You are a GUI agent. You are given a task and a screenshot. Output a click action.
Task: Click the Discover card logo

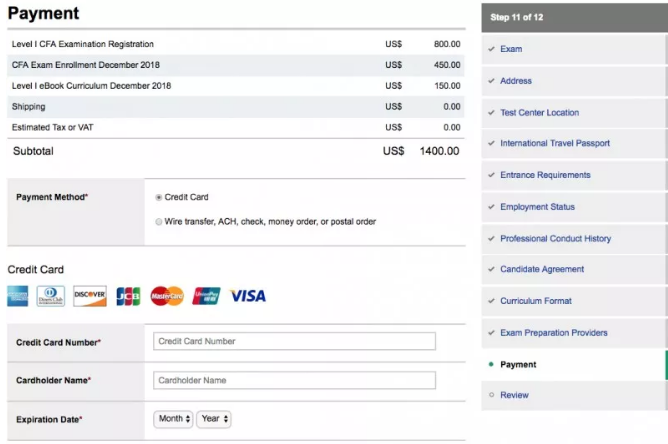click(90, 296)
